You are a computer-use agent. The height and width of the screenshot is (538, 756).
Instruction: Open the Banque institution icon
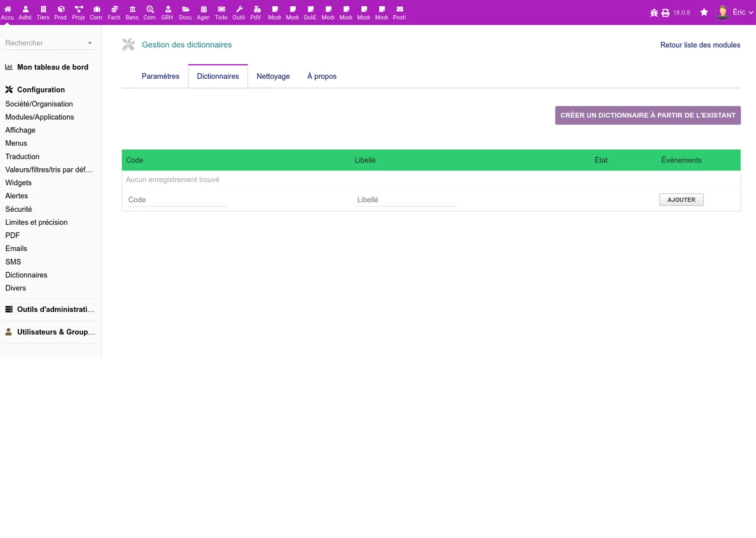132,10
